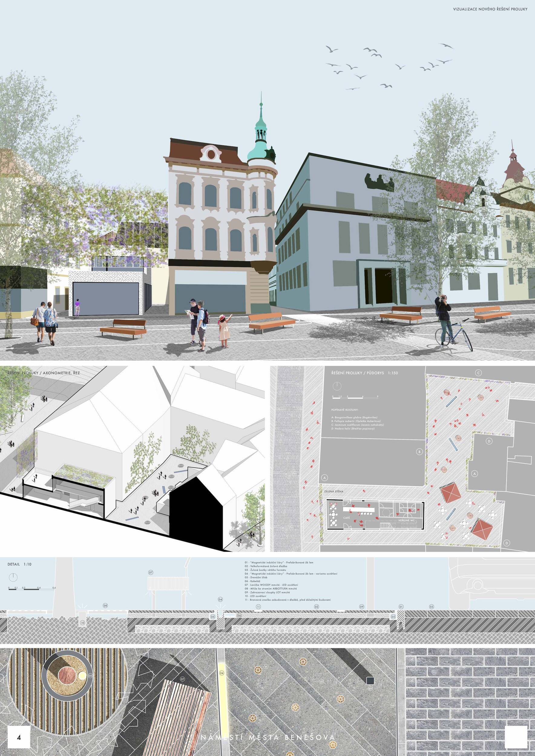535x756 pixels.
Task: Click callout 04 above the lit strip
Action: [x=220, y=599]
